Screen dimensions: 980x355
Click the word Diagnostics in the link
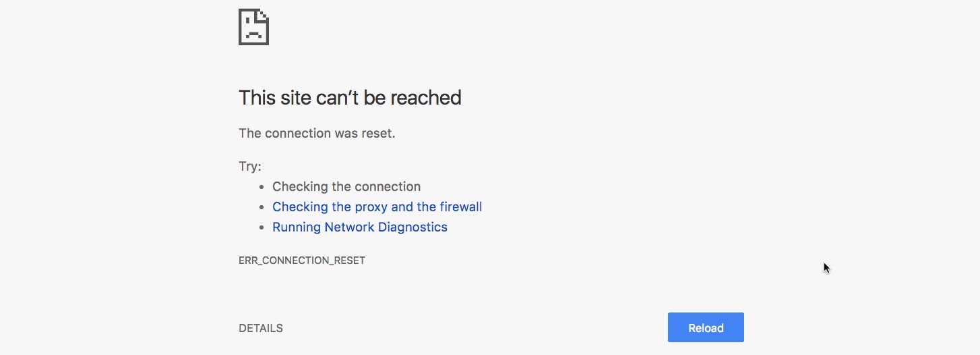[x=412, y=227]
